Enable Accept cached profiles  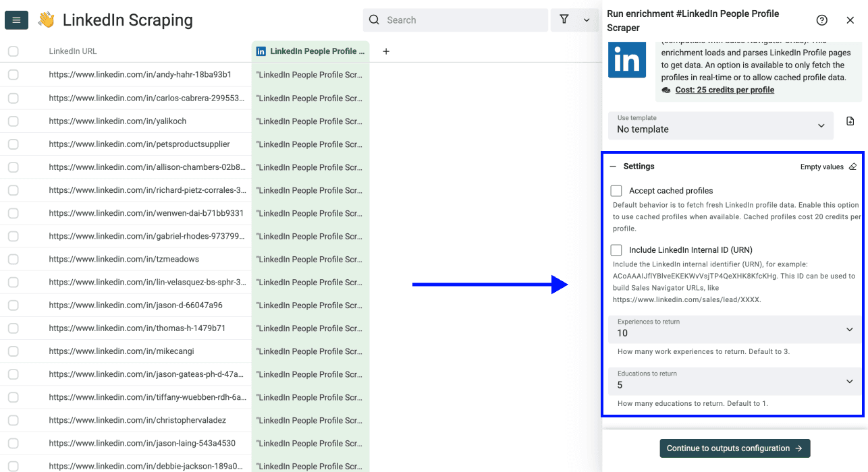[x=616, y=190]
